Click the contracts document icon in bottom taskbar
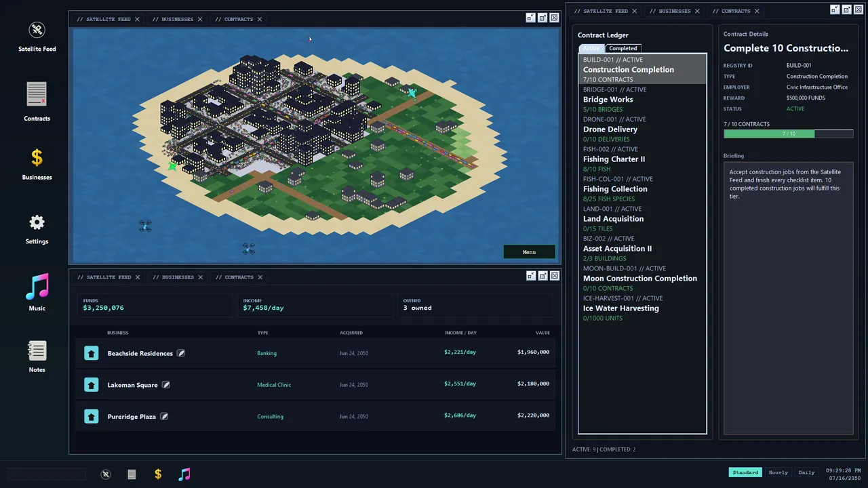 (132, 474)
